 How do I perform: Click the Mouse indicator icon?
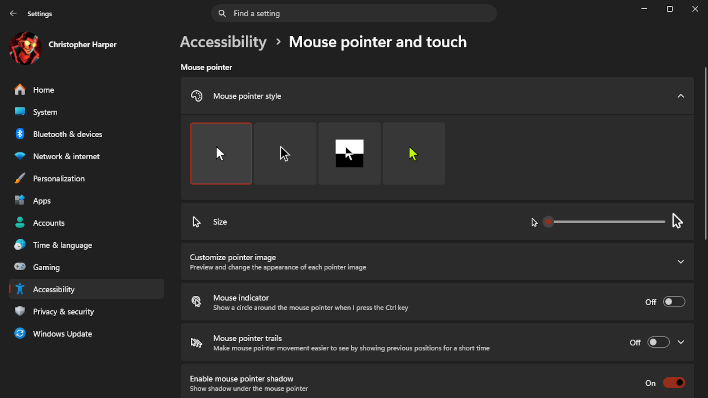(196, 301)
